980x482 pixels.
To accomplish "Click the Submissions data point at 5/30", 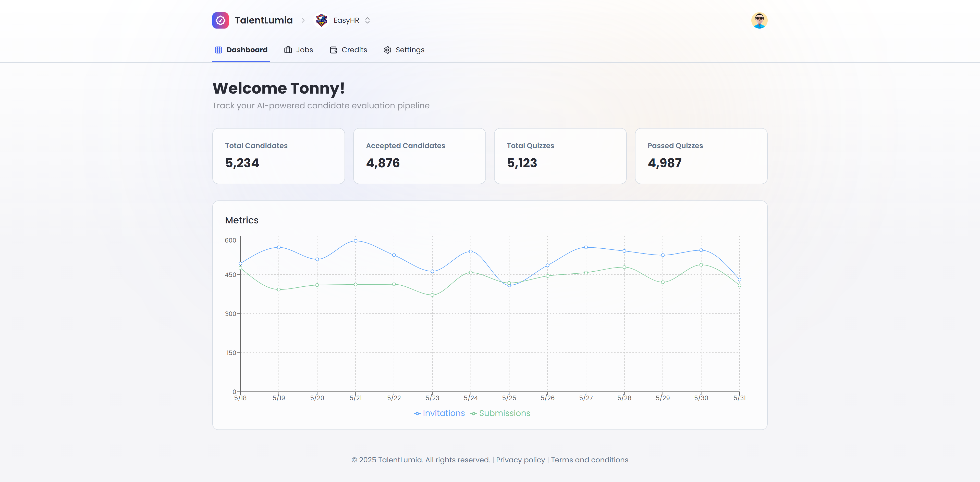I will pyautogui.click(x=701, y=265).
